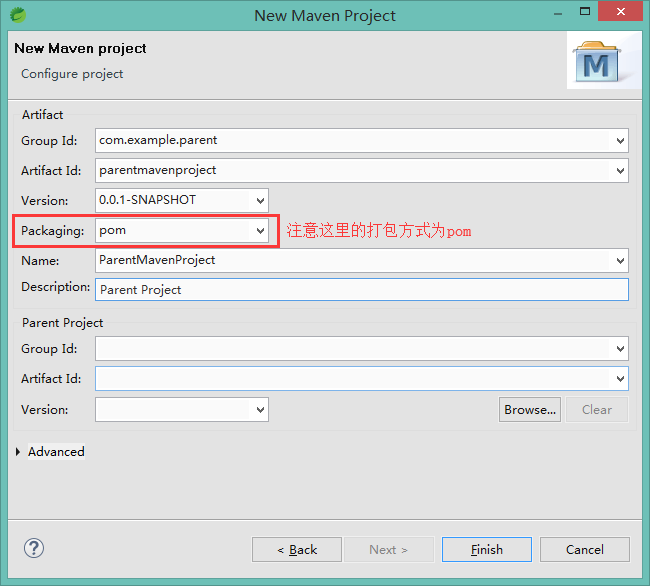Click the Back button
The width and height of the screenshot is (650, 586).
[x=297, y=550]
